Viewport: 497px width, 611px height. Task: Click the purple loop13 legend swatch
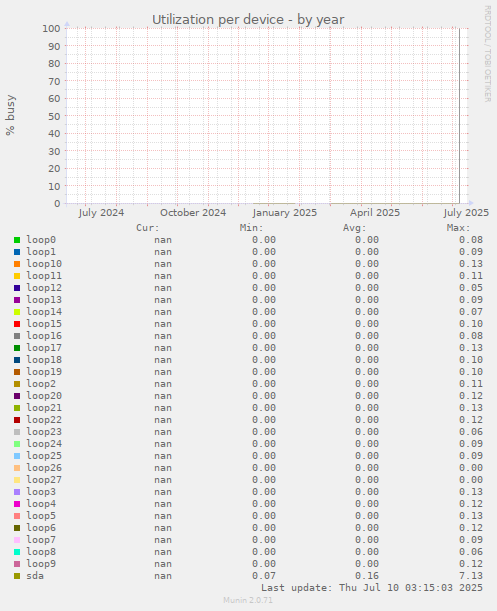17,300
